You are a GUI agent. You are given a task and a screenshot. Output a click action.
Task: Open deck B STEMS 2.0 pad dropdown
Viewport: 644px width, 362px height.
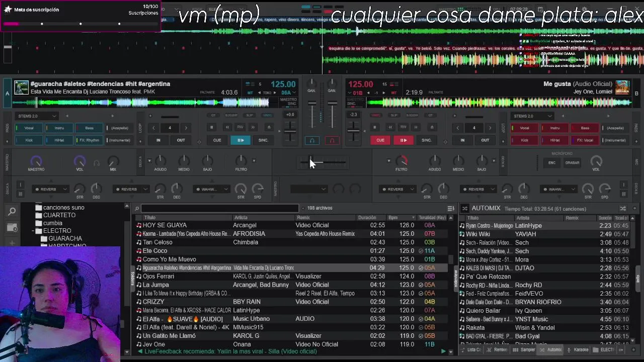pos(533,116)
